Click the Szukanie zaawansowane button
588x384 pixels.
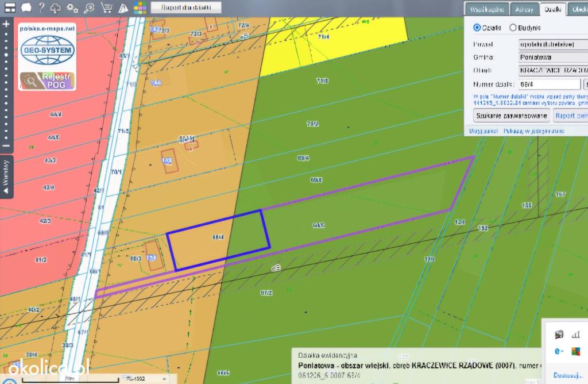tap(512, 116)
